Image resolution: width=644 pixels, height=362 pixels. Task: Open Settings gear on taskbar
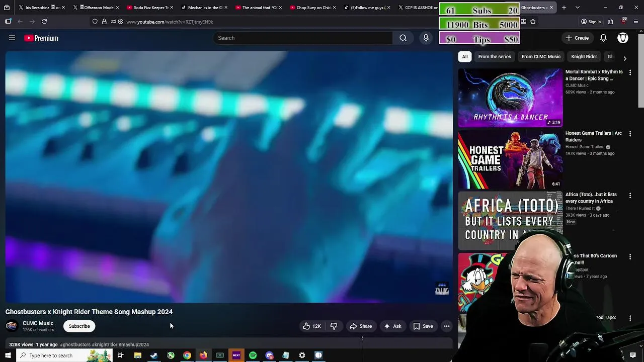[x=302, y=355]
